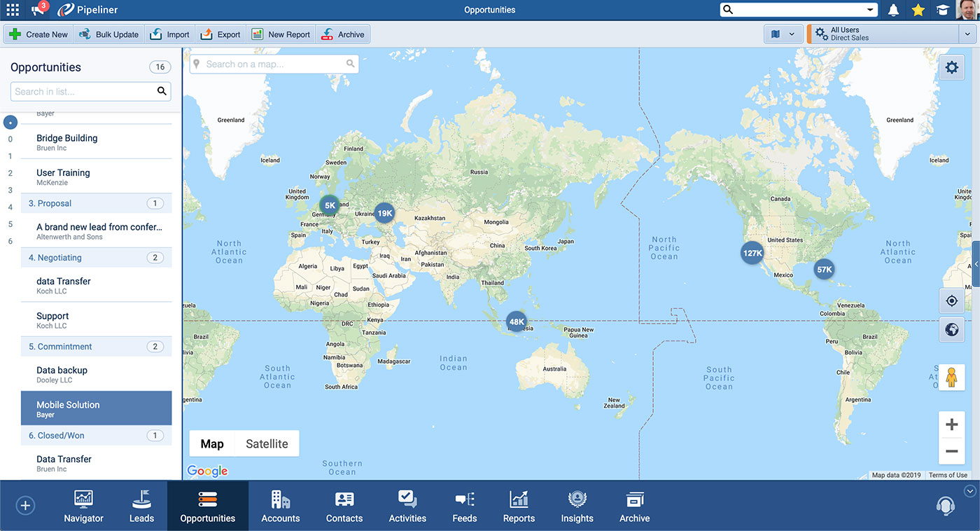Open the notifications bell
This screenshot has width=980, height=531.
click(x=893, y=10)
